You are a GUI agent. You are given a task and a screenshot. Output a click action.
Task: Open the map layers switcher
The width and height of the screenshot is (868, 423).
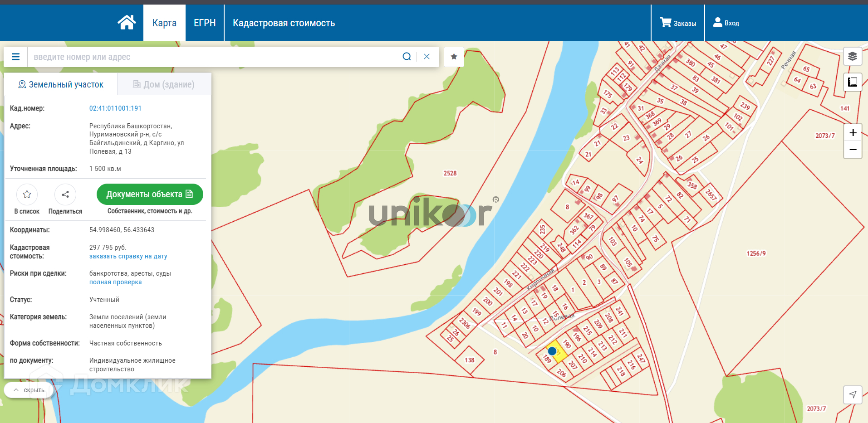[x=852, y=56]
